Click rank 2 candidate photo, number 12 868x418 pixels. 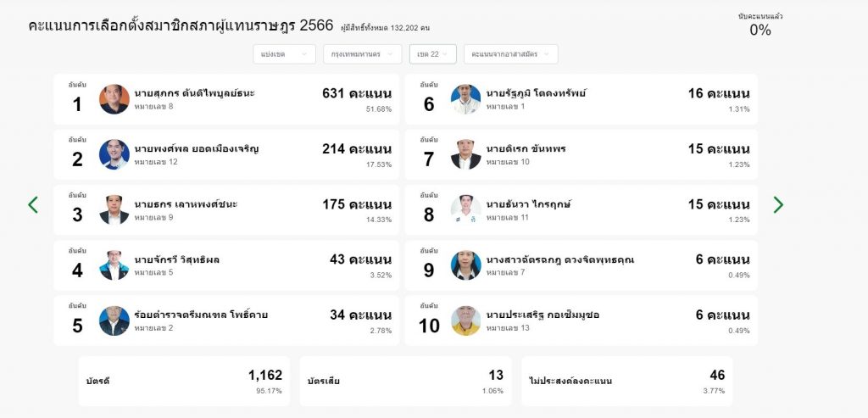(x=114, y=154)
